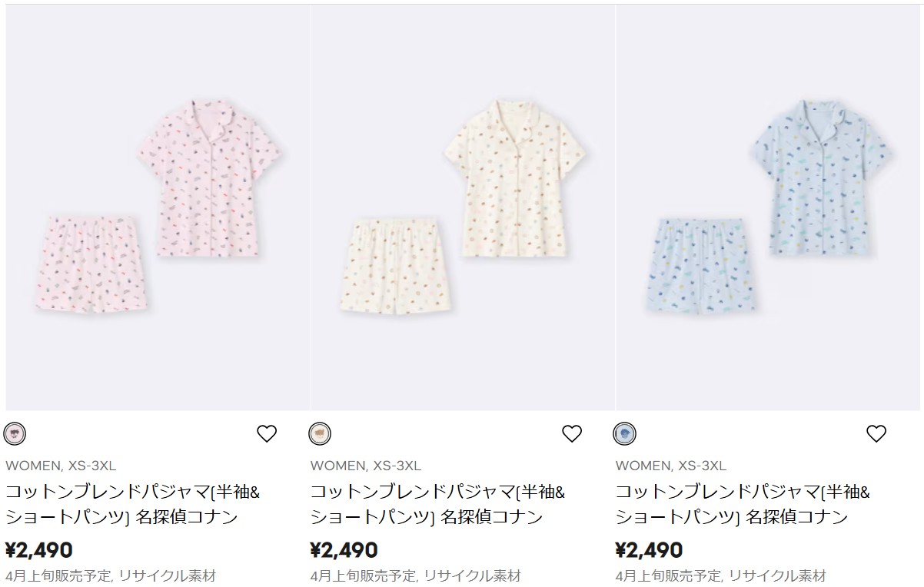Click WOMEN, XS-3XL label under blue pajamas
Screen dimensions: 924x587
(671, 466)
